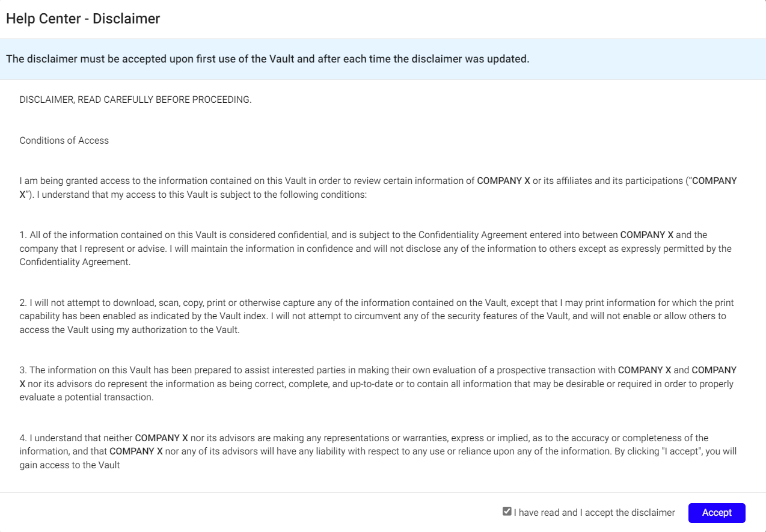Click bold 'COMPANY X' in the first paragraph's first line

(x=503, y=181)
